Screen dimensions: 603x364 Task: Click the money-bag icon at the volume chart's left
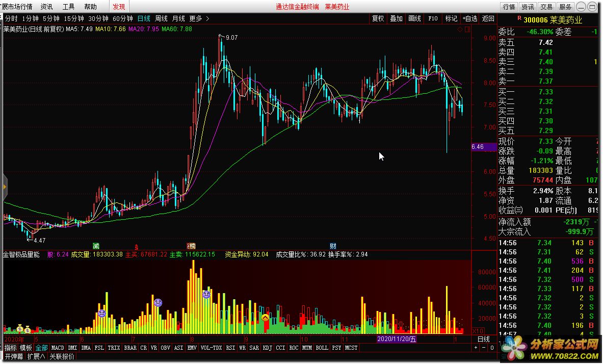pos(20,328)
